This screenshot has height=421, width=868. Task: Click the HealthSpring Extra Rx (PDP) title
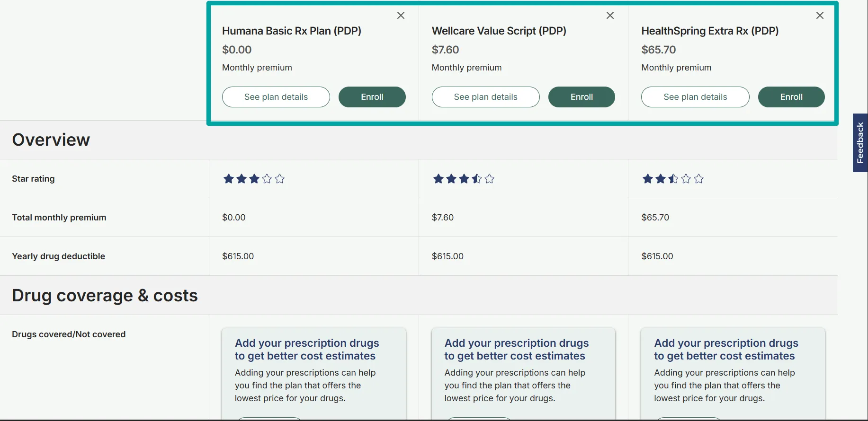(x=710, y=31)
